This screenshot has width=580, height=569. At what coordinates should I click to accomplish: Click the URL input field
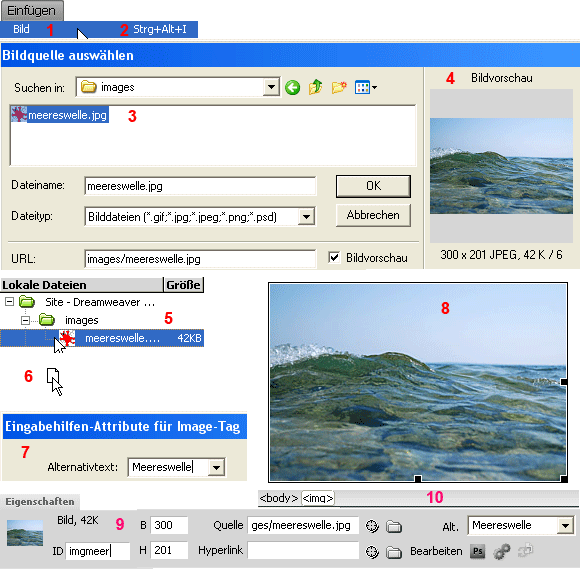[x=200, y=259]
